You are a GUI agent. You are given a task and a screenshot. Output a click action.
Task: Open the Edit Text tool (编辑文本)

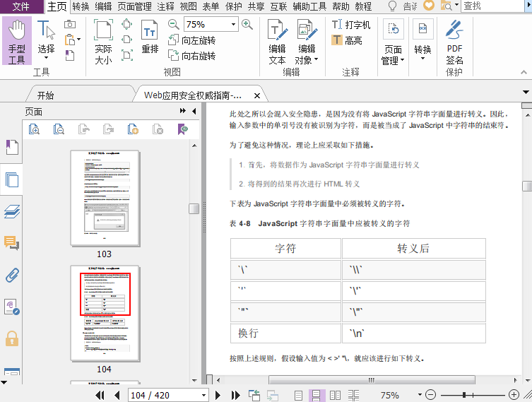click(x=277, y=42)
